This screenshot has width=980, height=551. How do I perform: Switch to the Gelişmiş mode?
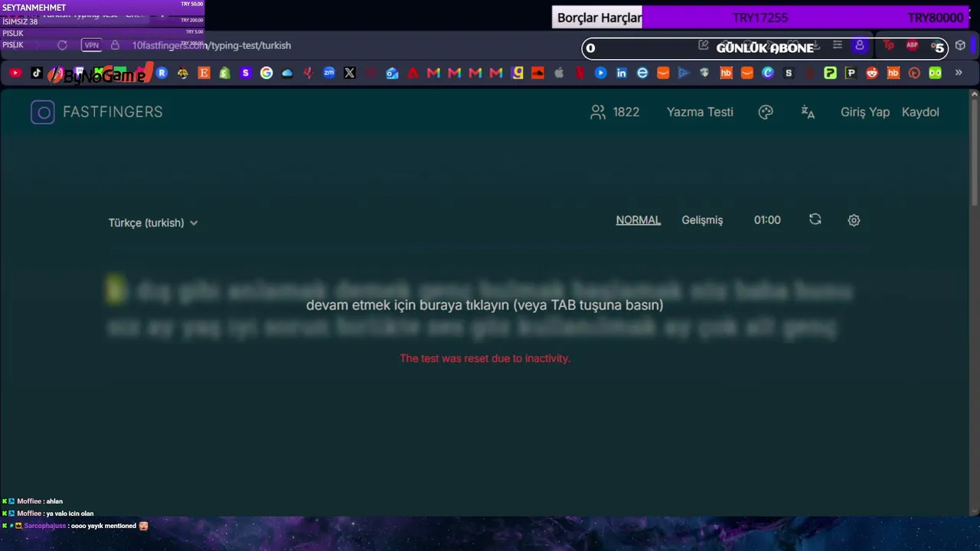pos(702,220)
